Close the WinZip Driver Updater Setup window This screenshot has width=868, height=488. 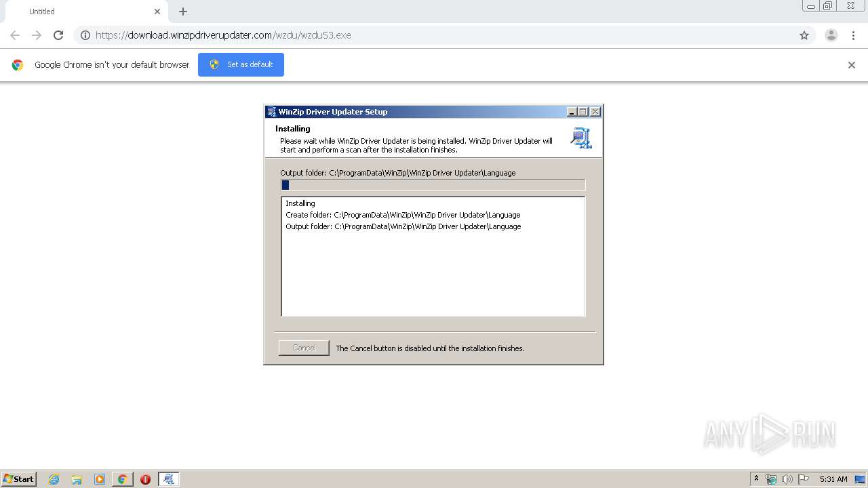pyautogui.click(x=595, y=112)
